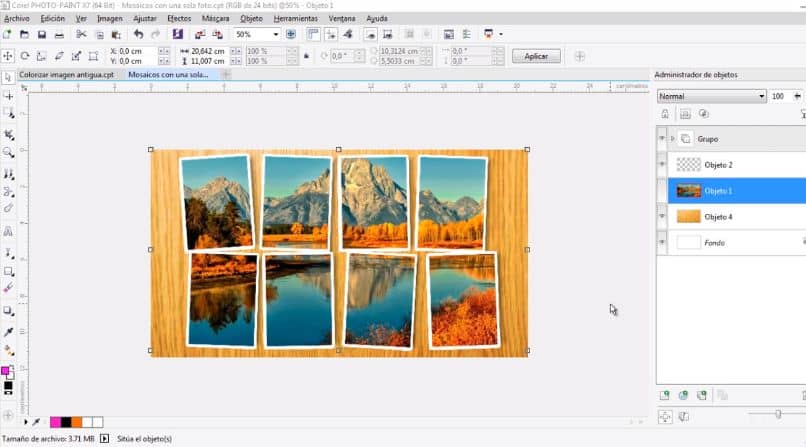This screenshot has height=447, width=806.
Task: Click the plus button next to the document tabs
Action: (226, 74)
